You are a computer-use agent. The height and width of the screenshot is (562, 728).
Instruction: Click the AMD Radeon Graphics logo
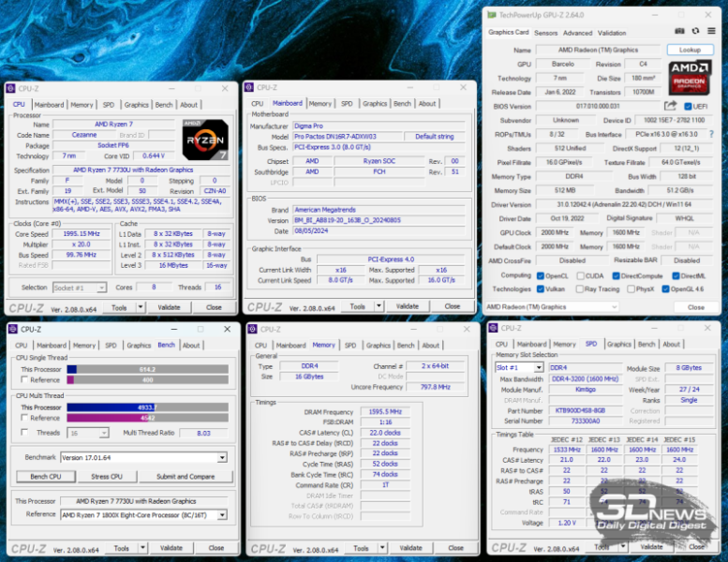click(x=690, y=78)
